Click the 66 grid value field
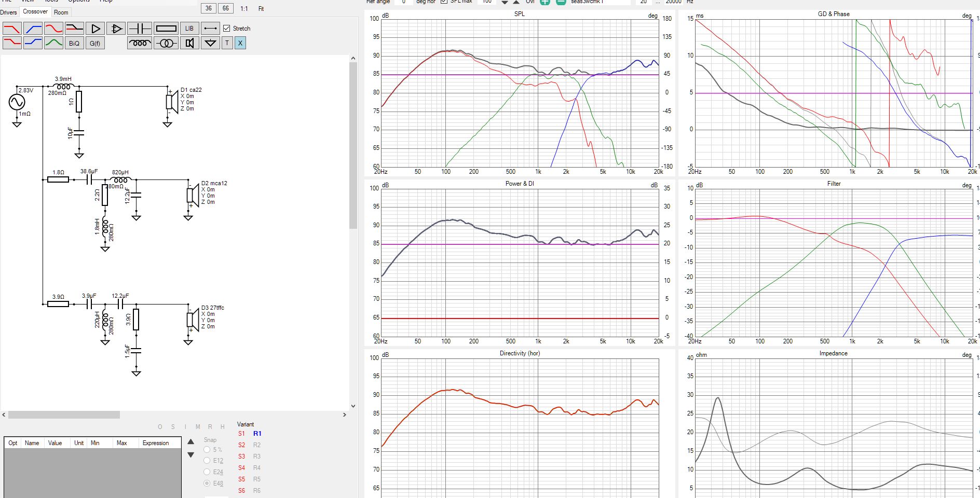The width and height of the screenshot is (980, 498). (x=226, y=8)
